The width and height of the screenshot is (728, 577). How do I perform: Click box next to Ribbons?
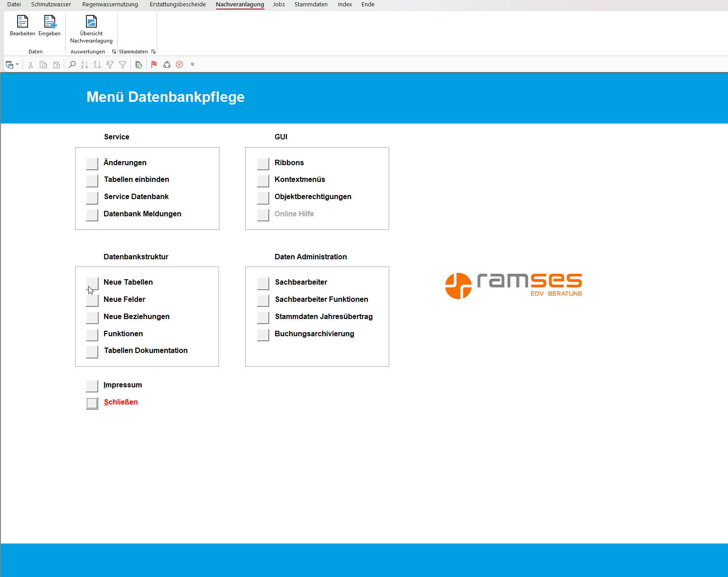[263, 163]
